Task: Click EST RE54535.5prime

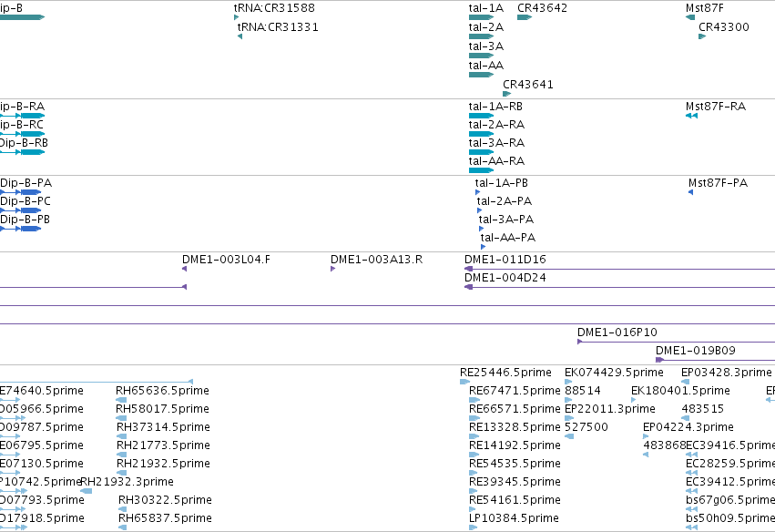Action: (x=515, y=464)
